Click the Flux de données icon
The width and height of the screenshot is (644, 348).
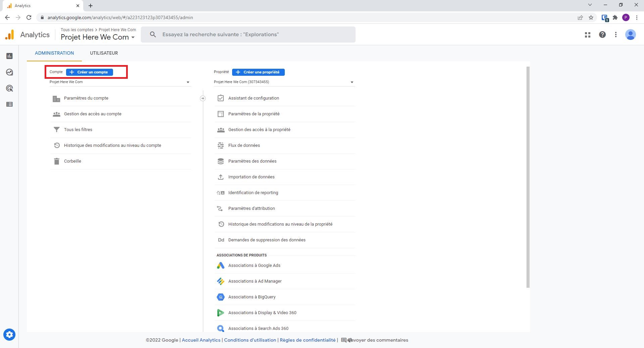coord(221,146)
